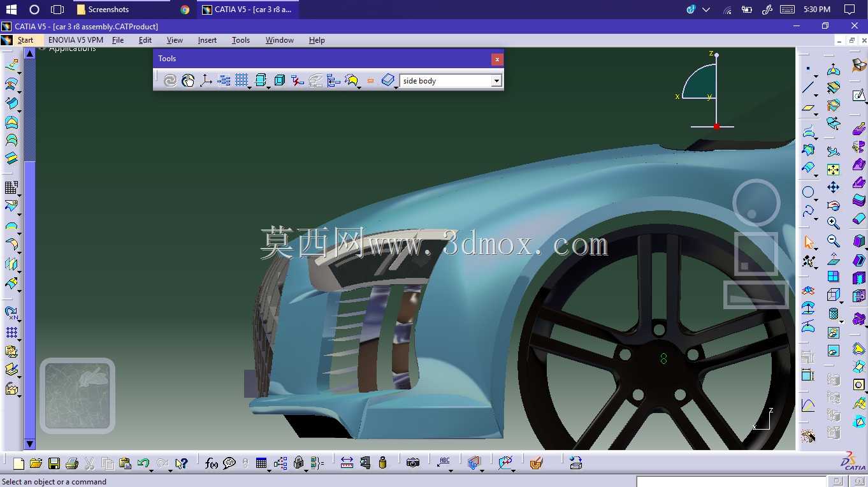The height and width of the screenshot is (487, 868).
Task: Click the Update All icon in Tools
Action: tap(170, 80)
